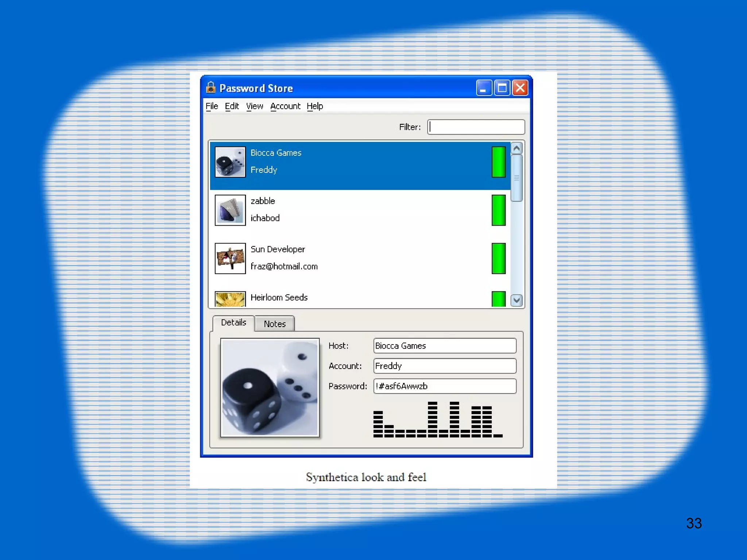Click the large dice image in Details
This screenshot has width=747, height=560.
pyautogui.click(x=270, y=388)
